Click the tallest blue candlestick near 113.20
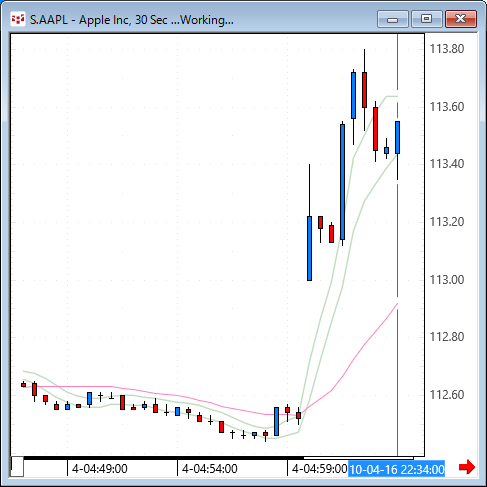The image size is (487, 487). (342, 182)
